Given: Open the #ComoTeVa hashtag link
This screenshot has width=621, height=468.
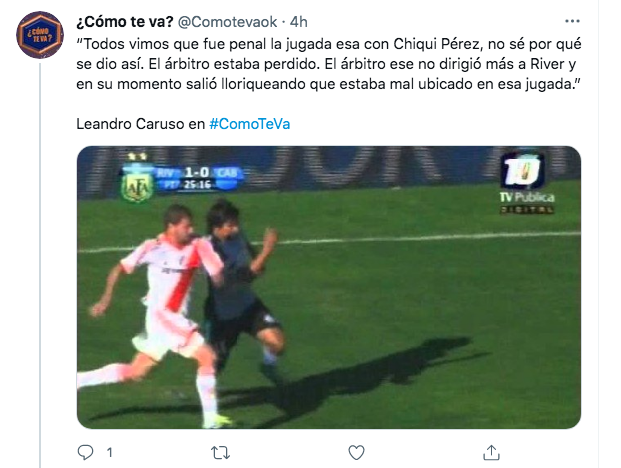Looking at the screenshot, I should 250,124.
